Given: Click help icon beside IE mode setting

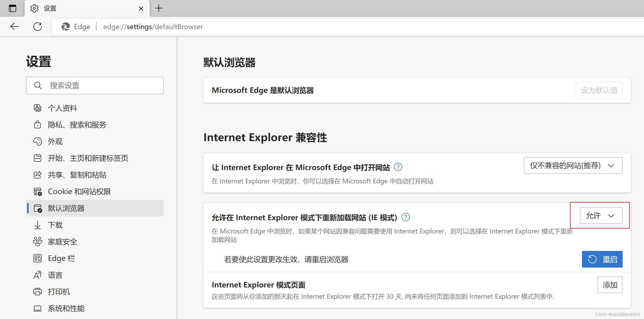Looking at the screenshot, I should tap(405, 217).
